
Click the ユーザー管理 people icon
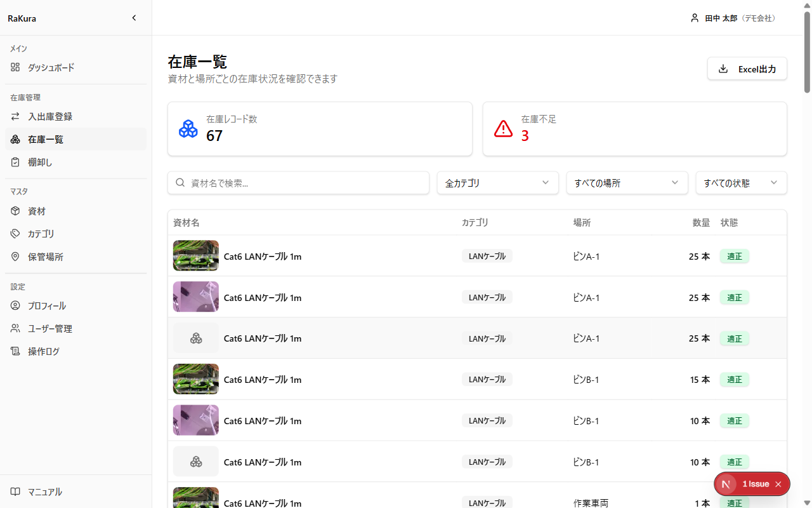click(15, 329)
